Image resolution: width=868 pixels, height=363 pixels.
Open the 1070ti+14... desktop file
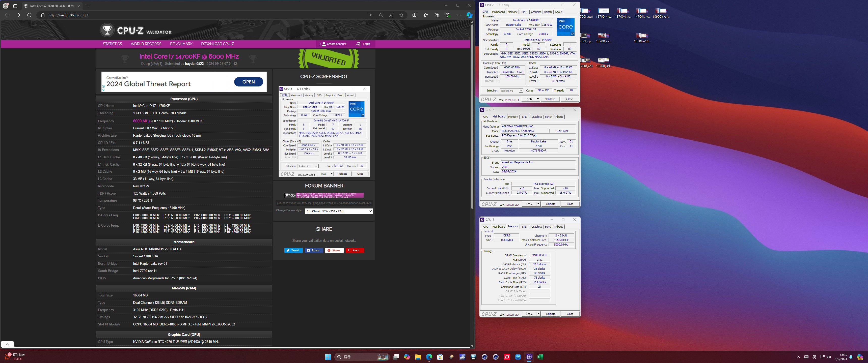coord(642,38)
